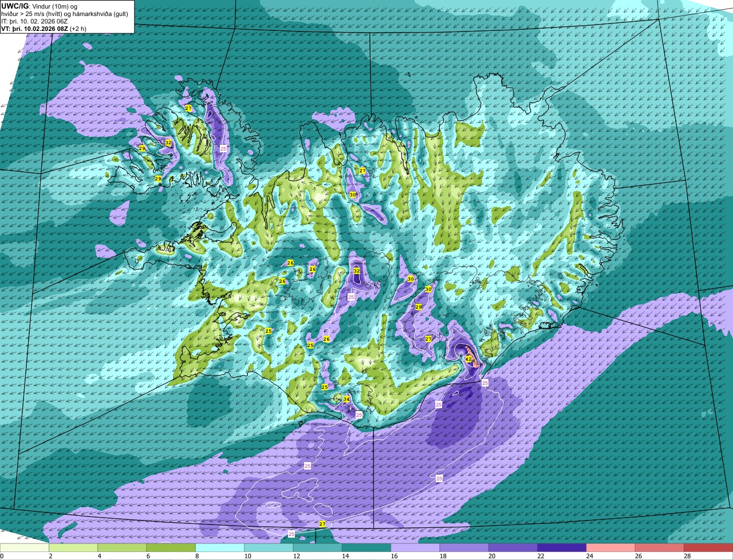733x560 pixels.
Task: Click the '12' tick label on the color scale
Action: (295, 556)
